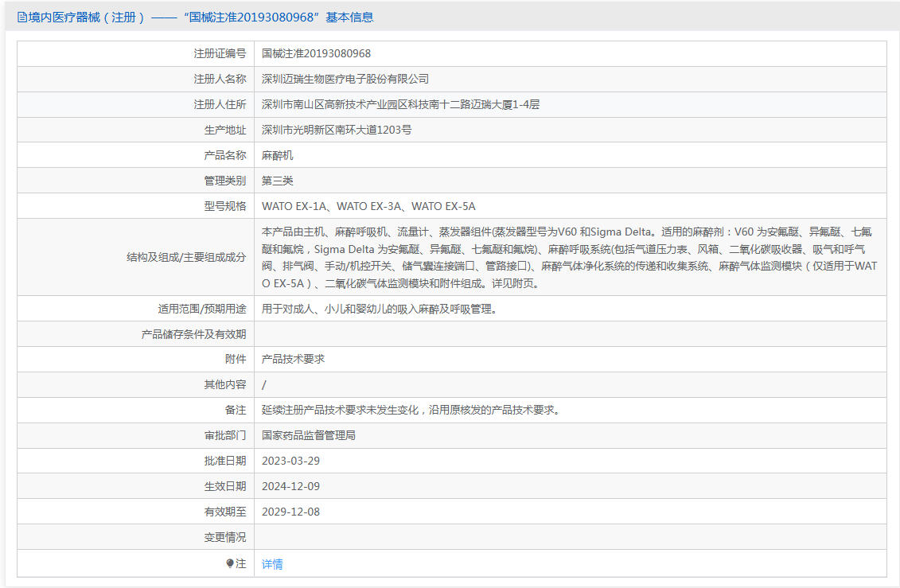Screen dimensions: 900x588
Task: Click the lightbulb icon next to 注
Action: pyautogui.click(x=230, y=564)
